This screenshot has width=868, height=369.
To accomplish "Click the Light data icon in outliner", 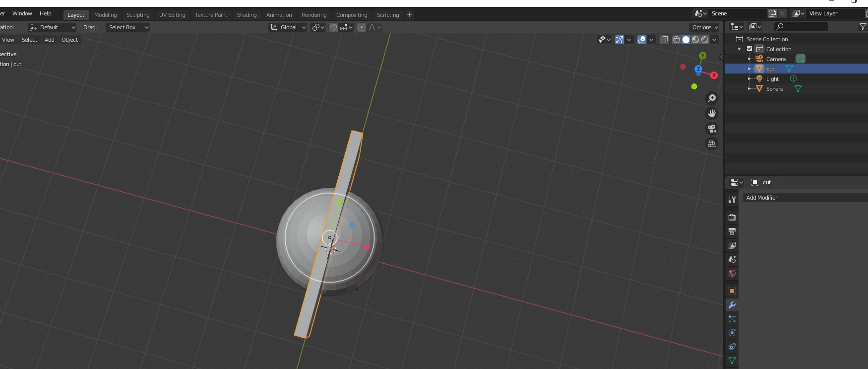I will point(793,78).
